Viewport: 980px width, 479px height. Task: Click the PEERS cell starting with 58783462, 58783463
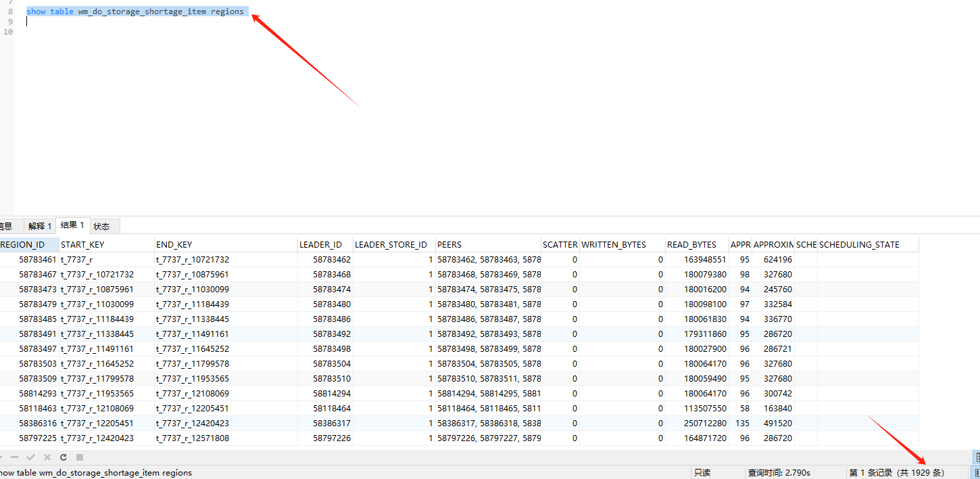(489, 260)
